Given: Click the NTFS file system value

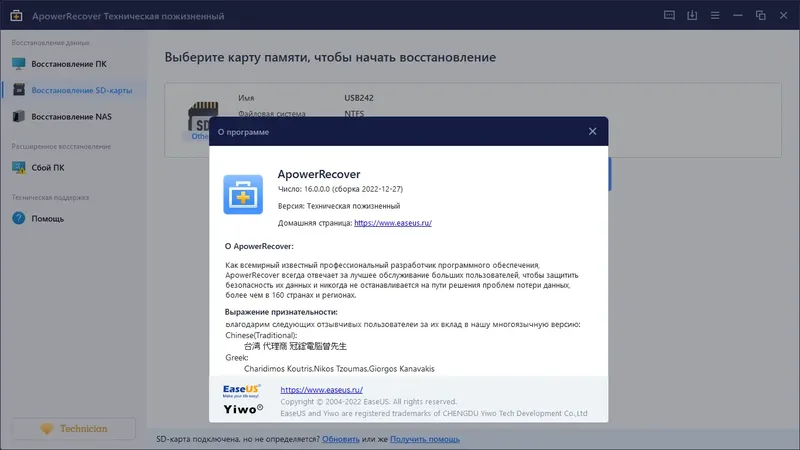Looking at the screenshot, I should [354, 114].
